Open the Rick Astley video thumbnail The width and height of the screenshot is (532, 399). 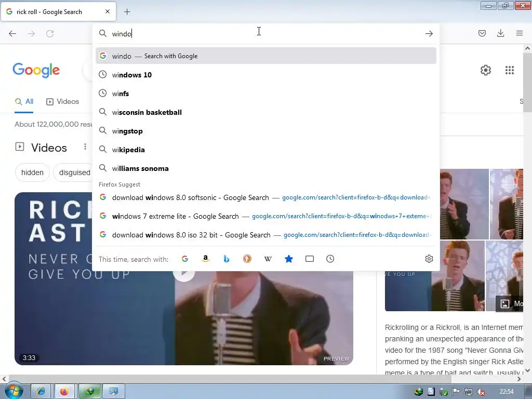[183, 319]
